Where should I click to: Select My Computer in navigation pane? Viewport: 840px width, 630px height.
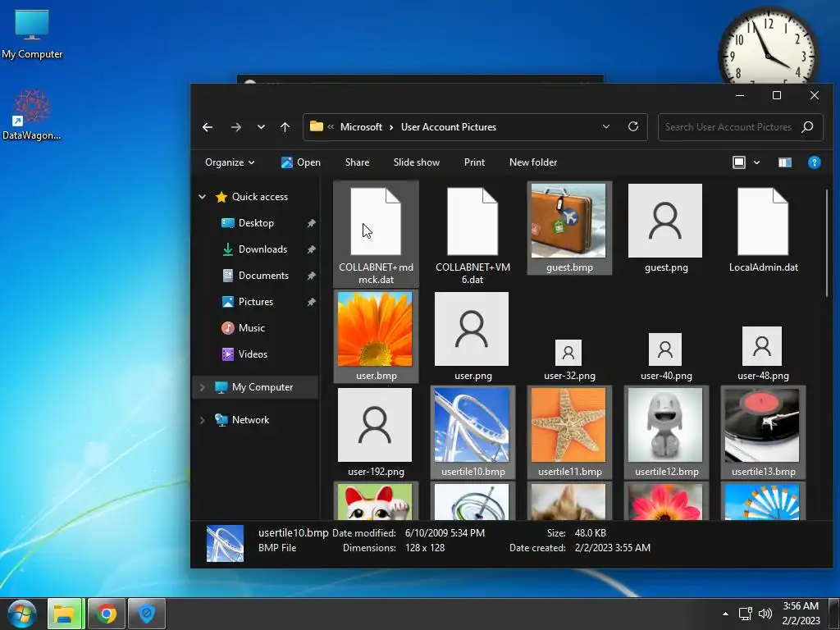[x=262, y=387]
